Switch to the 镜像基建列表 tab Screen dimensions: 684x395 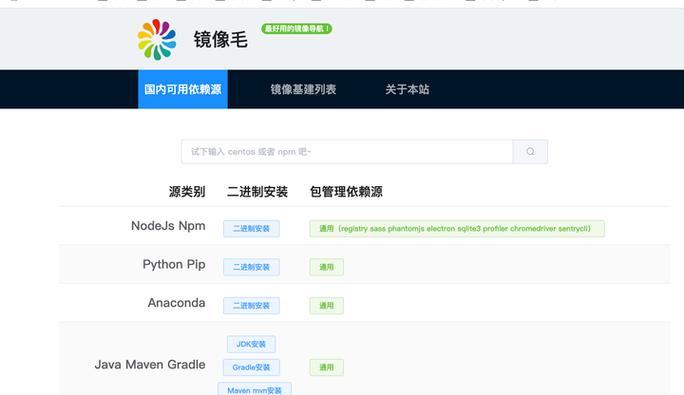click(x=303, y=89)
